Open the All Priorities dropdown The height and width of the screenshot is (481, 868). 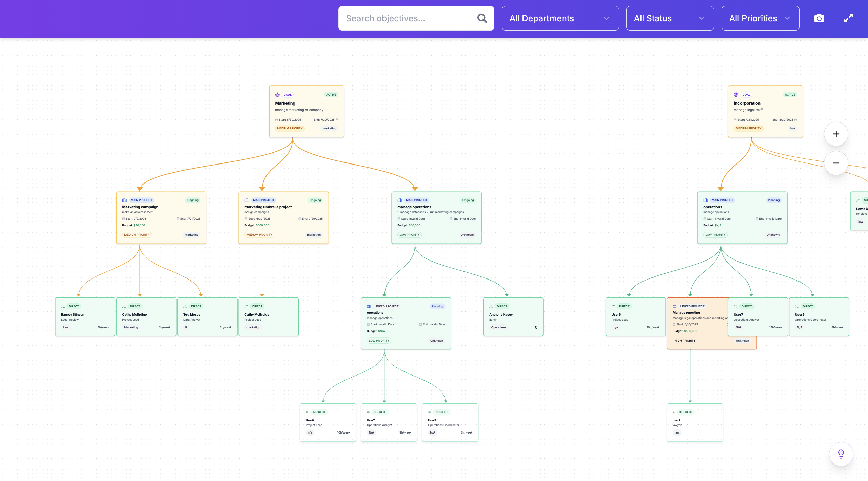[x=760, y=18]
